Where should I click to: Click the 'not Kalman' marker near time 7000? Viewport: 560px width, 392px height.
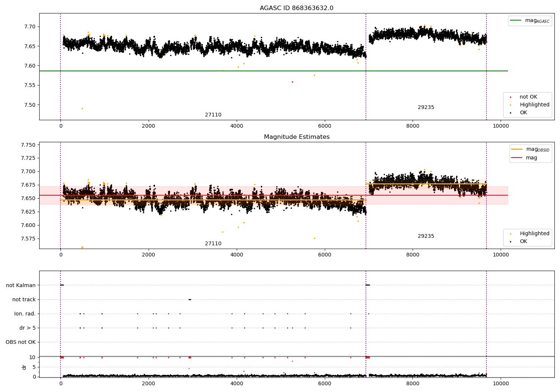click(368, 285)
